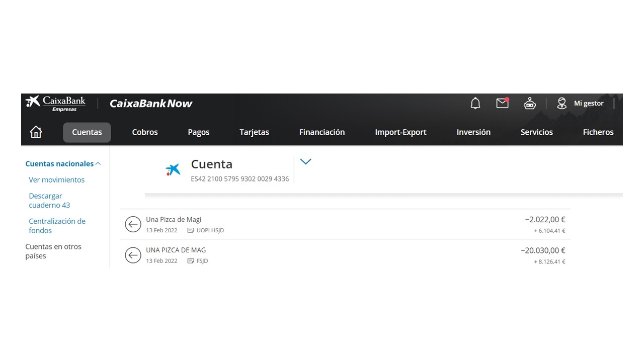This screenshot has height=362, width=644.
Task: Open the virtual assistant robot icon
Action: pyautogui.click(x=529, y=104)
